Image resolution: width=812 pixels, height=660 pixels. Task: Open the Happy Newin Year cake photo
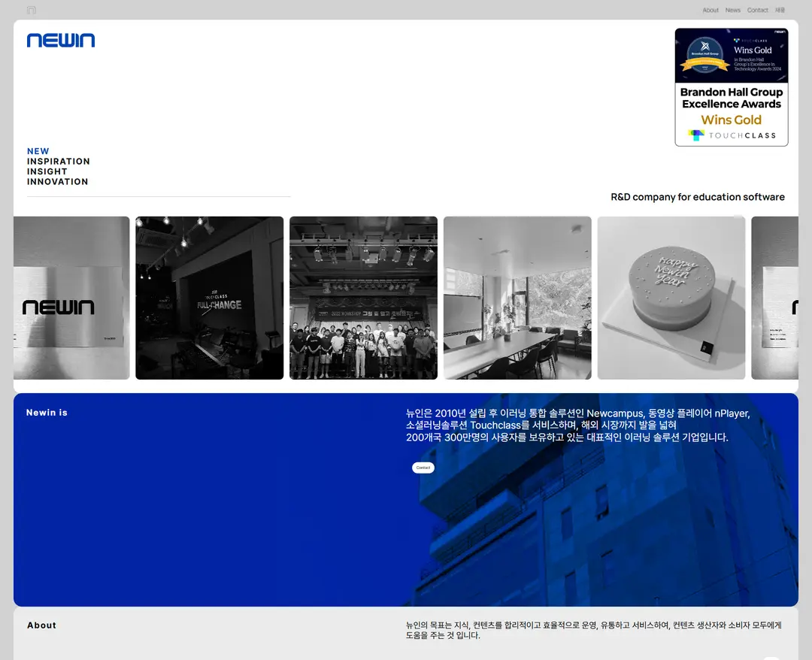[x=671, y=298]
